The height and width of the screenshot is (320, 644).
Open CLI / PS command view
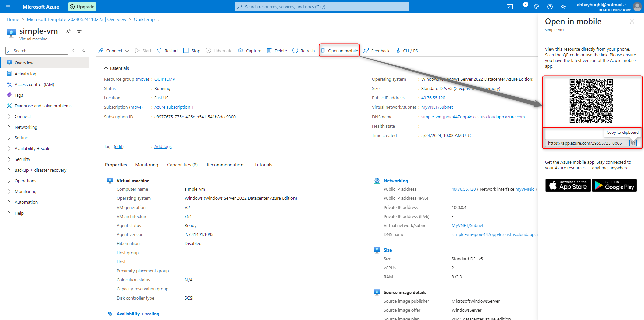point(406,51)
